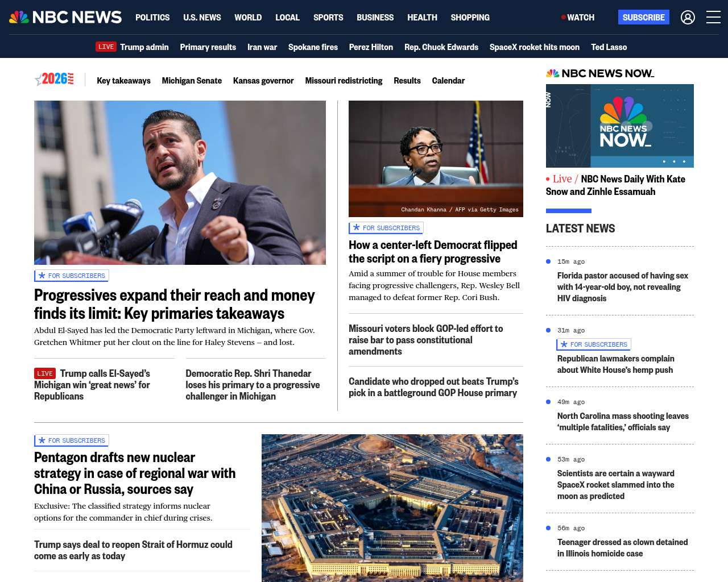Viewport: 728px width, 582px height.
Task: Go to the Sports section
Action: pos(328,18)
